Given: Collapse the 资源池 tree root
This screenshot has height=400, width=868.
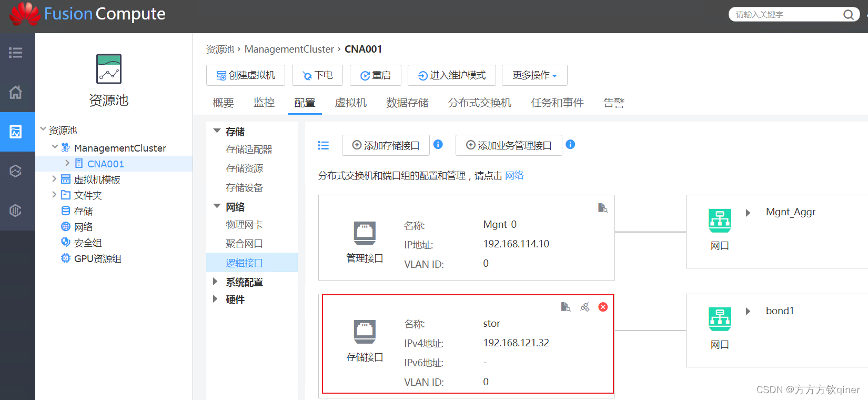Looking at the screenshot, I should (x=43, y=128).
